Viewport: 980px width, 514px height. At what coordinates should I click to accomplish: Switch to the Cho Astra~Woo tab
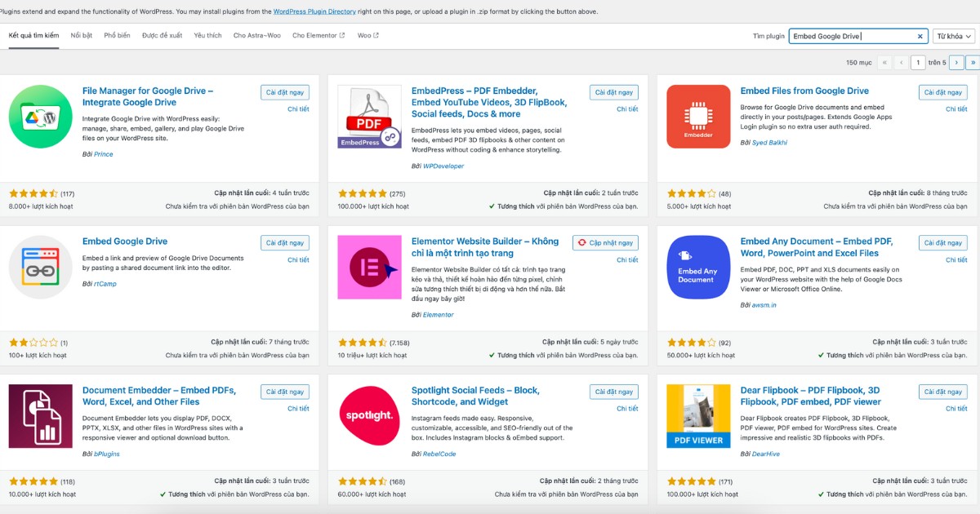tap(257, 36)
